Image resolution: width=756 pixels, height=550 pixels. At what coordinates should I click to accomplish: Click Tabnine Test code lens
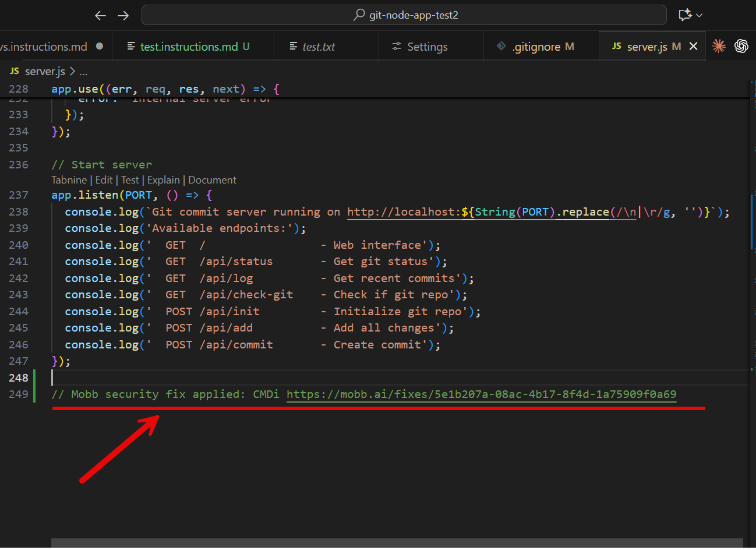(130, 180)
